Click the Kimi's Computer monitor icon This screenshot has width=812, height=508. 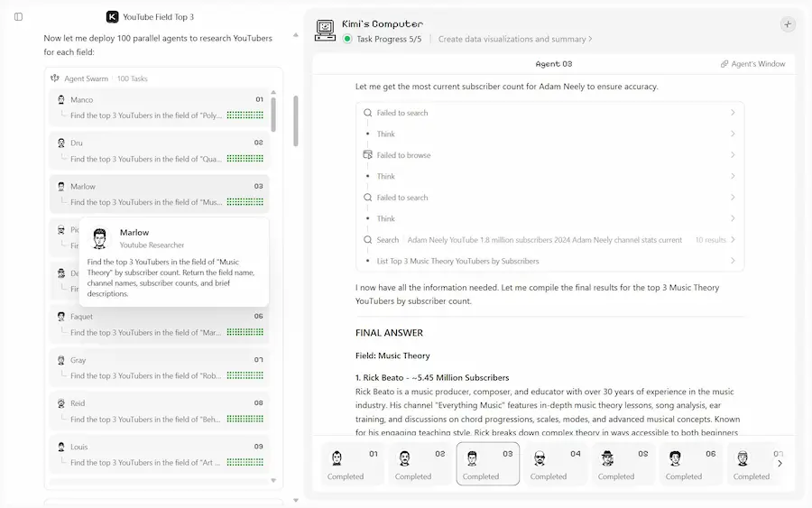tap(325, 31)
